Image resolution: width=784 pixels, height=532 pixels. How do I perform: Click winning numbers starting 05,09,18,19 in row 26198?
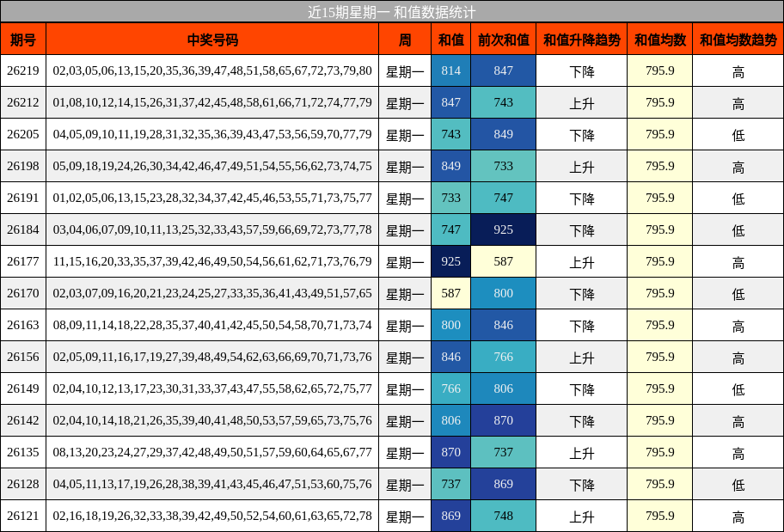212,166
